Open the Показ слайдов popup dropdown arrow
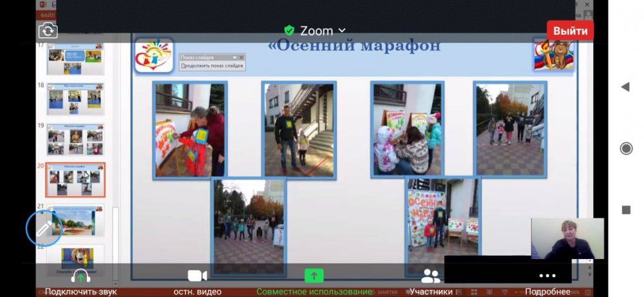The image size is (644, 297). 234,57
